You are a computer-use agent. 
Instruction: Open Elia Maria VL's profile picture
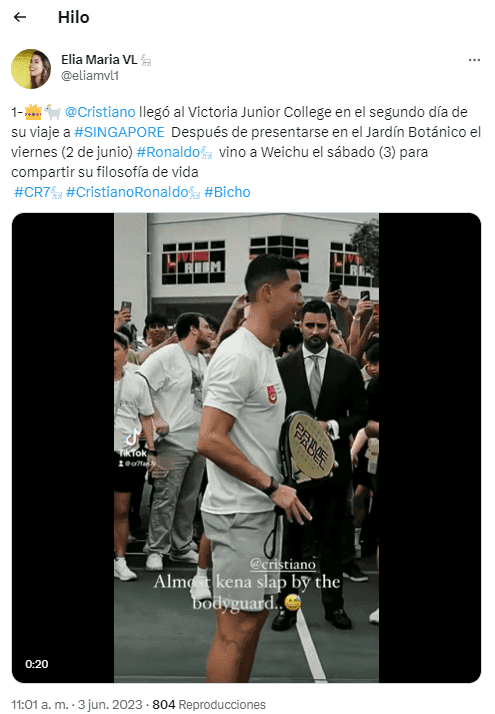coord(31,69)
